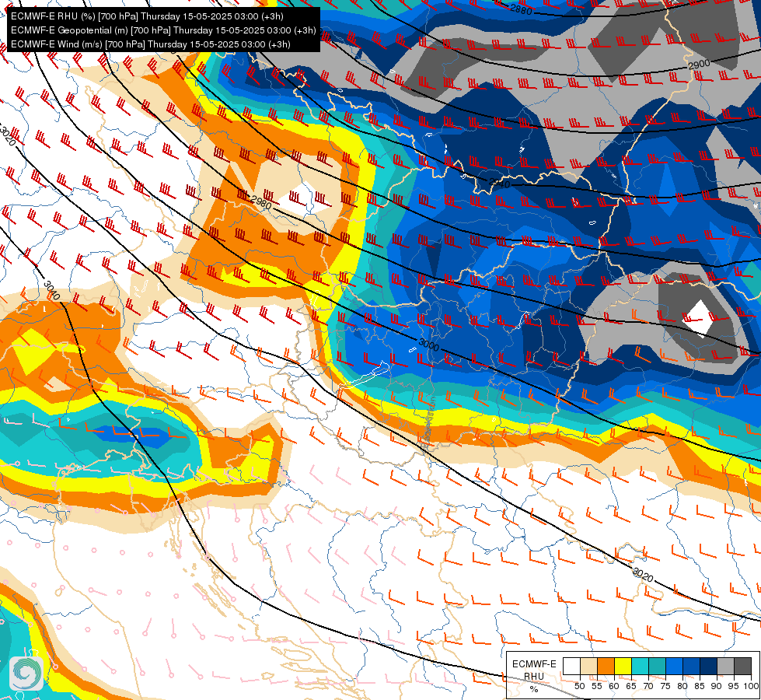
Task: Pick the teal 70–75% legend swatch
Action: coord(657,666)
